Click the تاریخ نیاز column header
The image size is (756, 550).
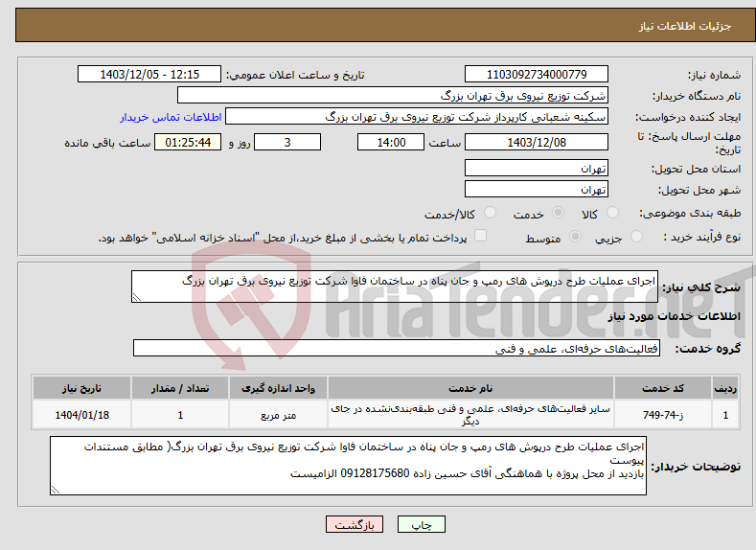81,388
